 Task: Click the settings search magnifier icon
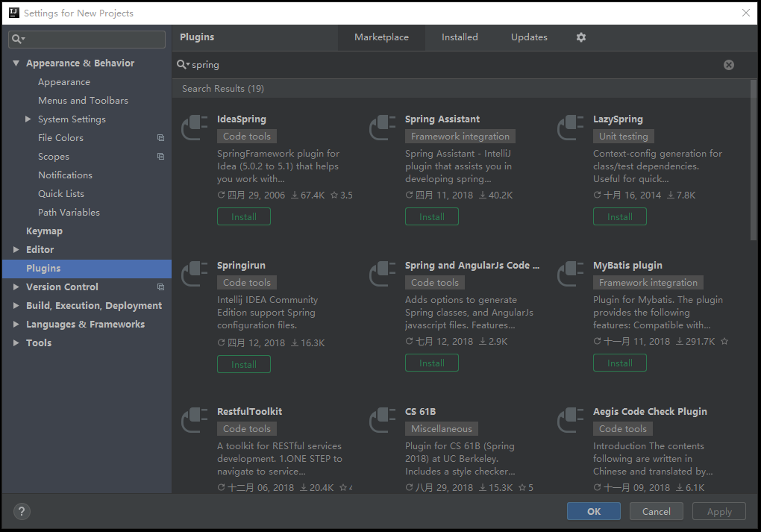18,39
